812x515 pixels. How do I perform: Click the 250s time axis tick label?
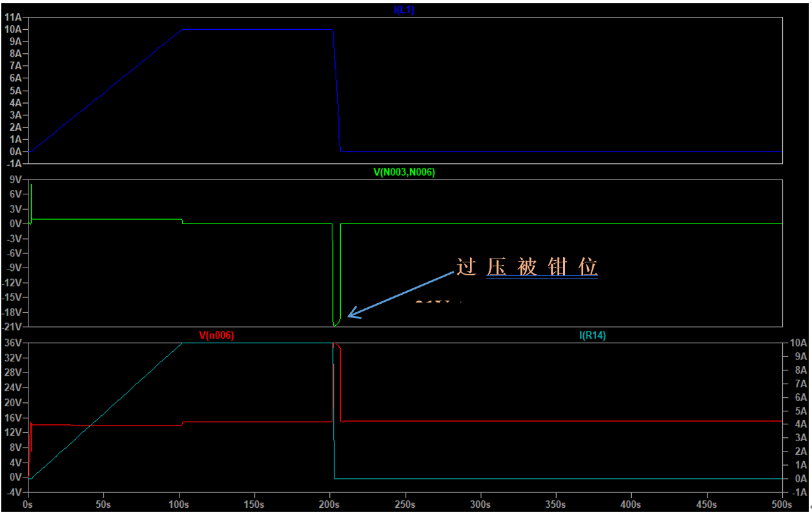(x=405, y=504)
